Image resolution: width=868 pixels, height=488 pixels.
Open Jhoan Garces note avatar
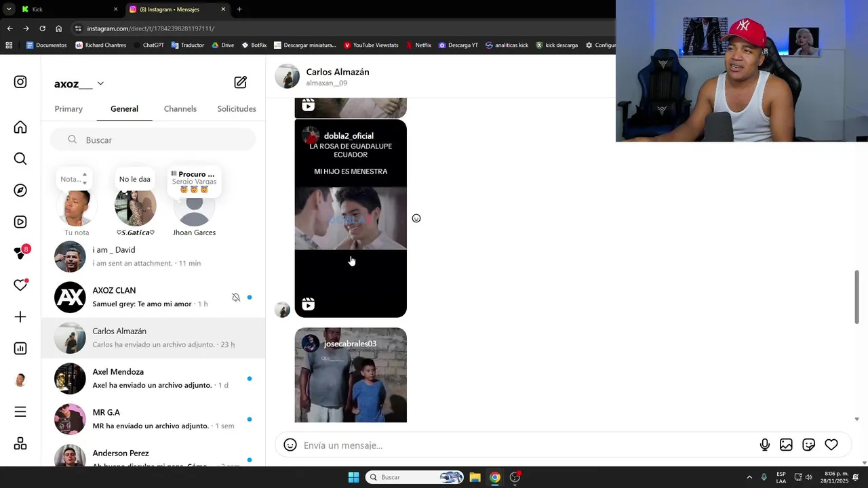click(x=195, y=206)
